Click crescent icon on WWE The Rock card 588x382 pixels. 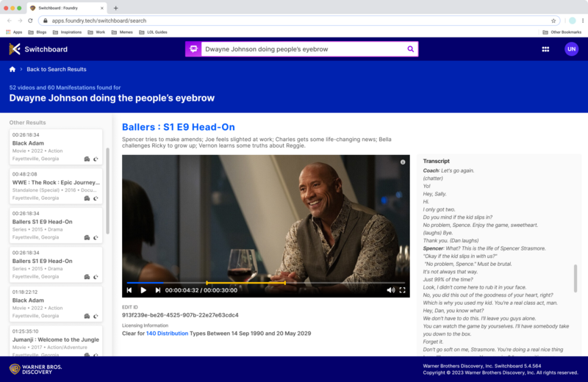96,198
